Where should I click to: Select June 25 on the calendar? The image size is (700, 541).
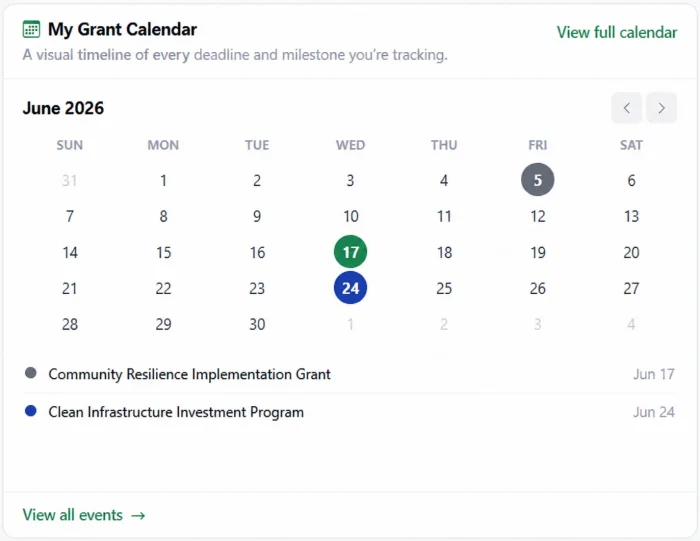tap(444, 288)
